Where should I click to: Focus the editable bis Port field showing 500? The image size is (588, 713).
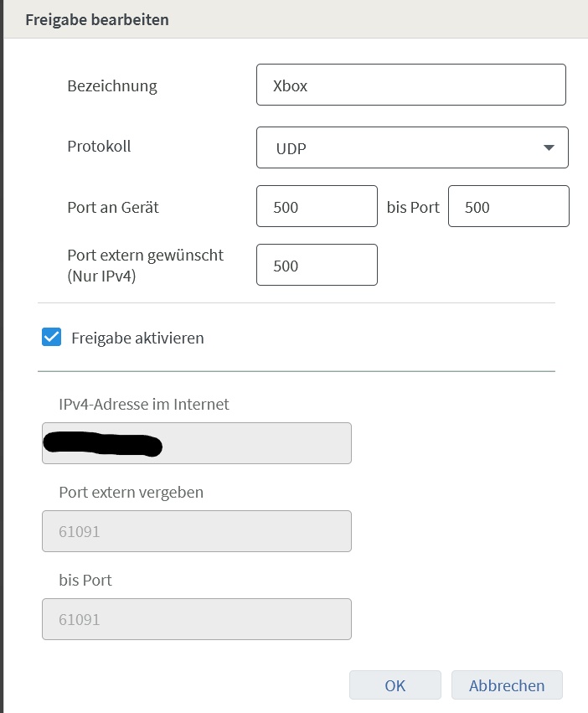[508, 207]
